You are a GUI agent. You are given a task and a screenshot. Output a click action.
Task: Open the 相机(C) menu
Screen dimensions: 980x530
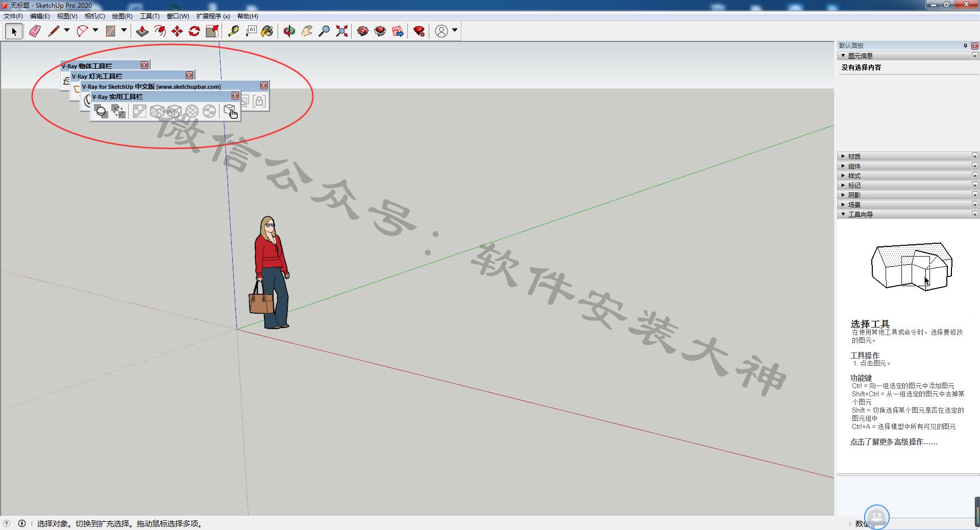point(94,16)
